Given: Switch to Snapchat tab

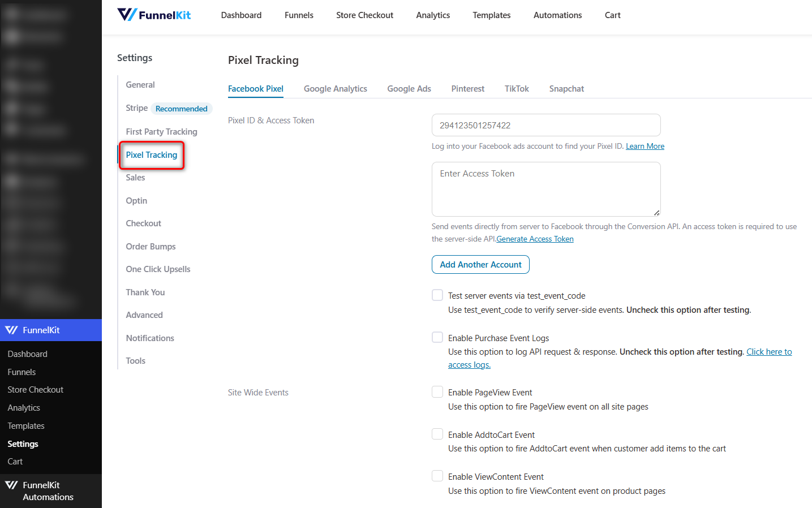Looking at the screenshot, I should click(x=566, y=89).
